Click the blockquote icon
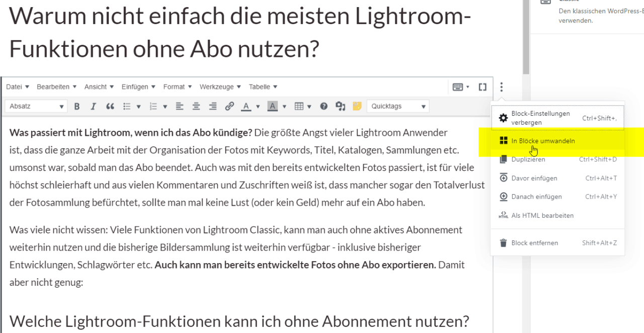The image size is (644, 333). click(x=110, y=106)
